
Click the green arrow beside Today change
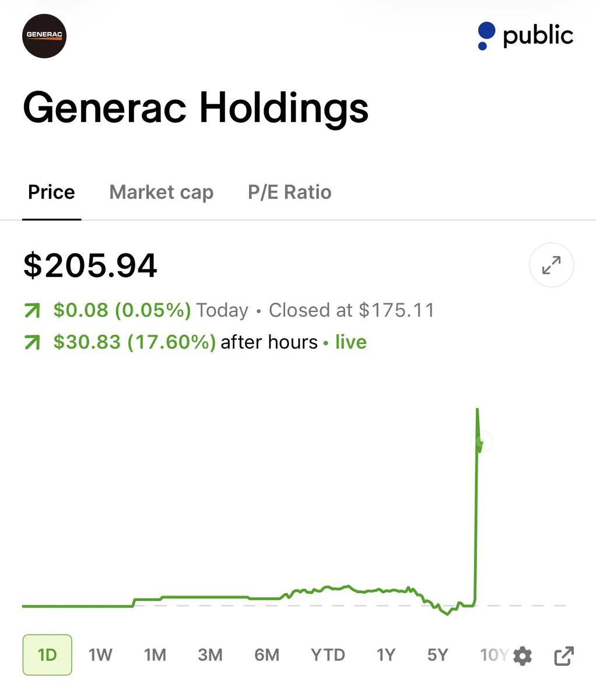33,311
